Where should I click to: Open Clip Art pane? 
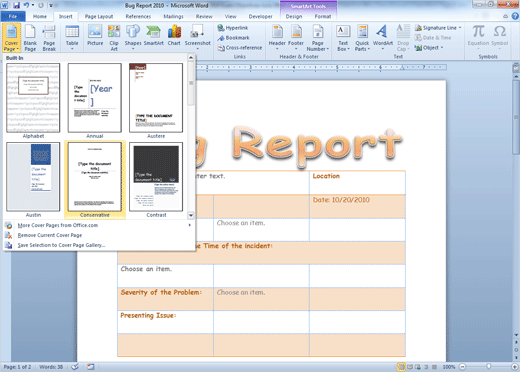[x=114, y=38]
